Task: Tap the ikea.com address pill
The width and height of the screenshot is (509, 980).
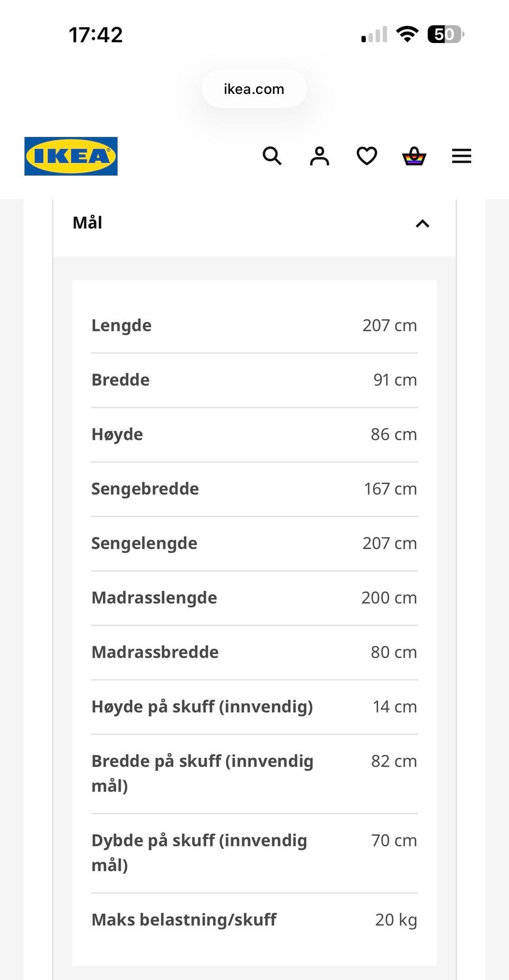Action: point(254,89)
